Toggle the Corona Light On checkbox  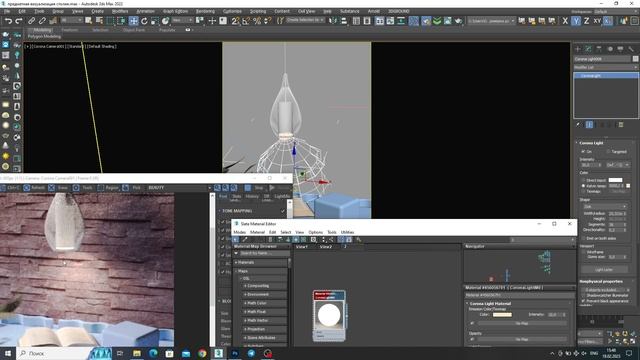pyautogui.click(x=583, y=151)
